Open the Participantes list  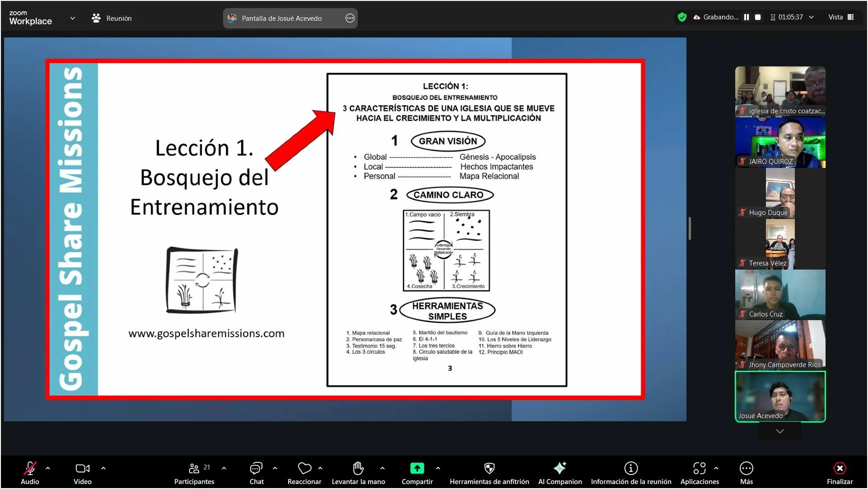(x=194, y=469)
